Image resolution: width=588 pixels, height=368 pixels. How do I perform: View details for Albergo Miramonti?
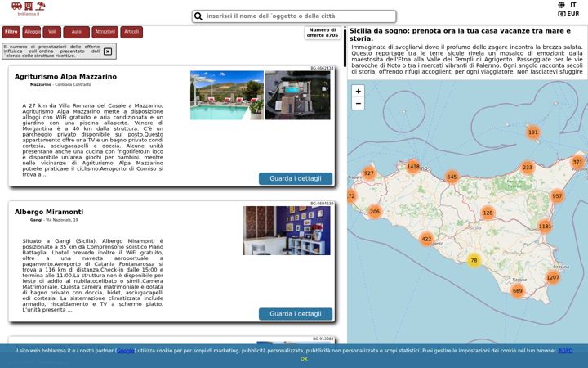296,314
